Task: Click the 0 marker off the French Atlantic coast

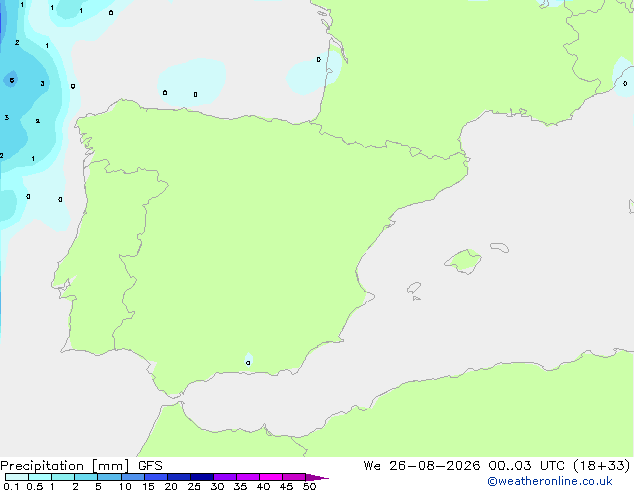Action: (319, 59)
